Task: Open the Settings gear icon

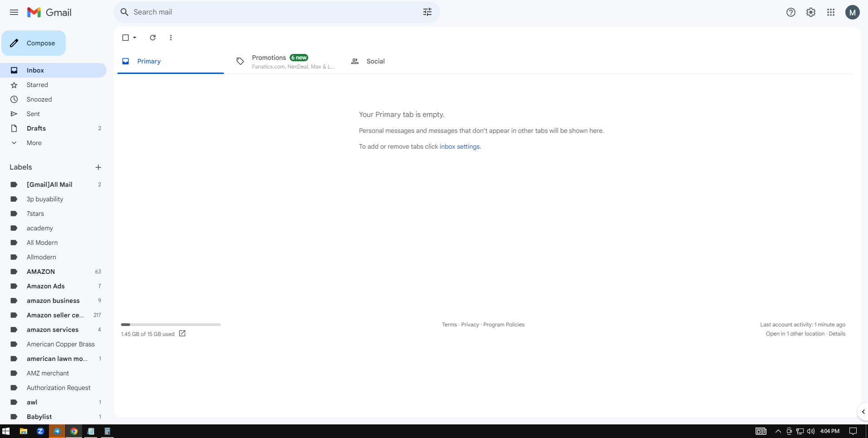Action: pyautogui.click(x=811, y=12)
